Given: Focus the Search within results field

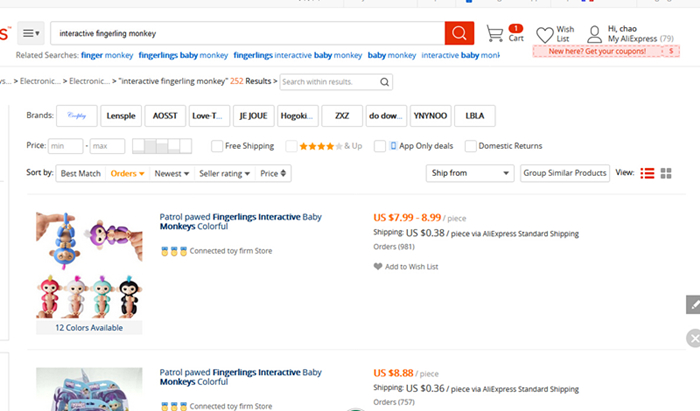Looking at the screenshot, I should [330, 82].
